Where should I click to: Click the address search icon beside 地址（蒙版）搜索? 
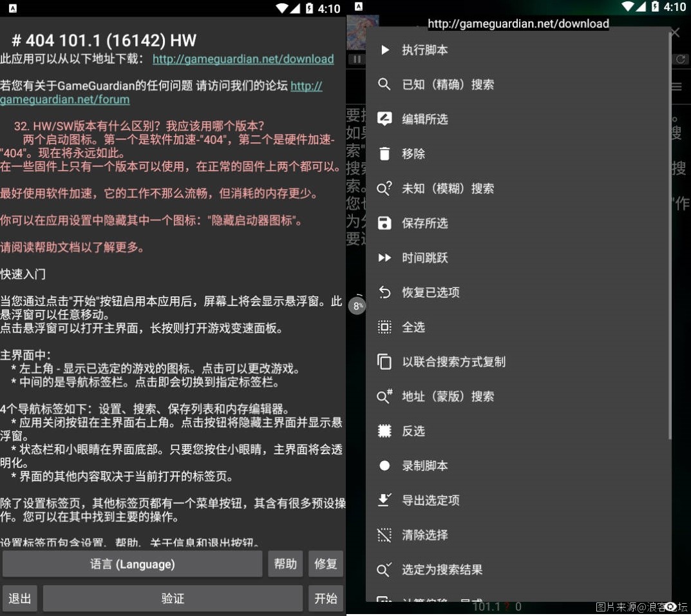[384, 396]
